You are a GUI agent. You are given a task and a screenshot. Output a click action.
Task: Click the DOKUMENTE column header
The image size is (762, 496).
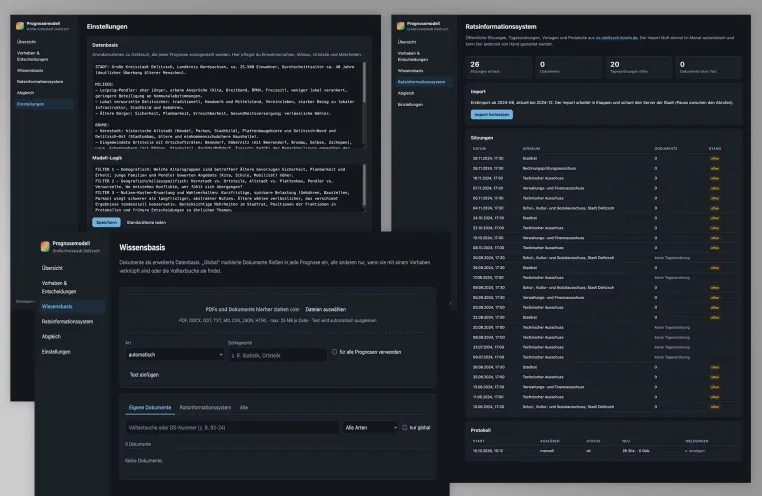point(666,149)
